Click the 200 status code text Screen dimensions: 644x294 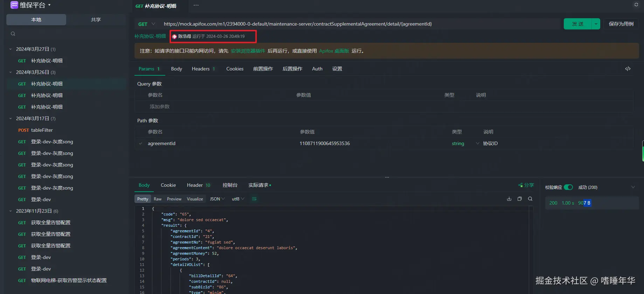tap(553, 203)
